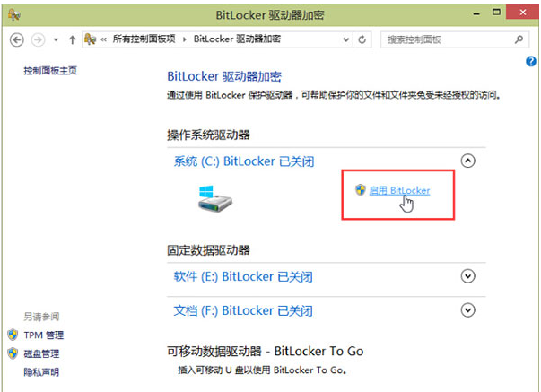Viewport: 541px width, 392px height.
Task: Open 磁盘管理 link
Action: pos(41,353)
